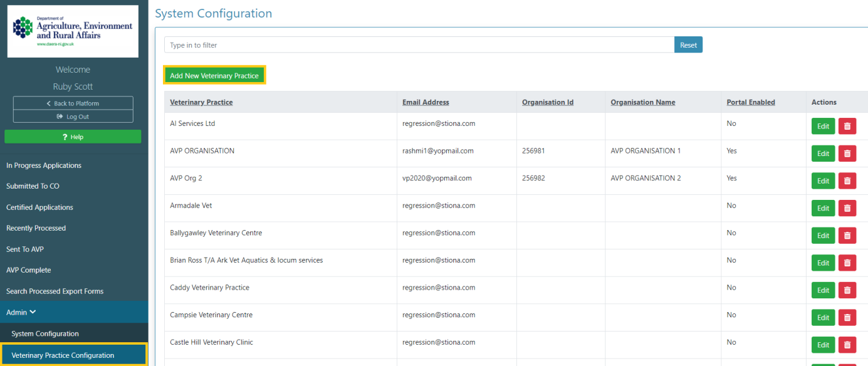Click the vp2020@yopmail.com email cell
The height and width of the screenshot is (366, 868).
(437, 178)
